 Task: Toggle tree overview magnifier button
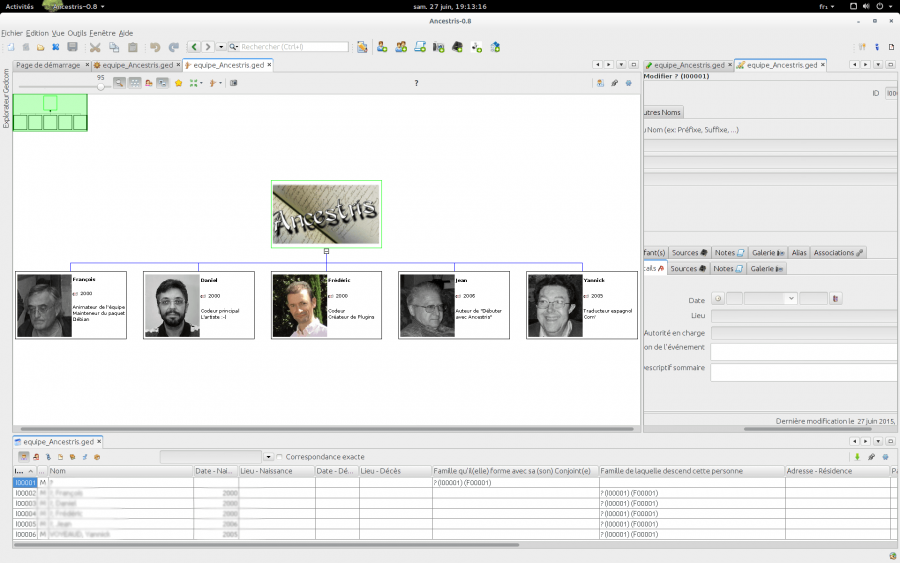tap(119, 83)
